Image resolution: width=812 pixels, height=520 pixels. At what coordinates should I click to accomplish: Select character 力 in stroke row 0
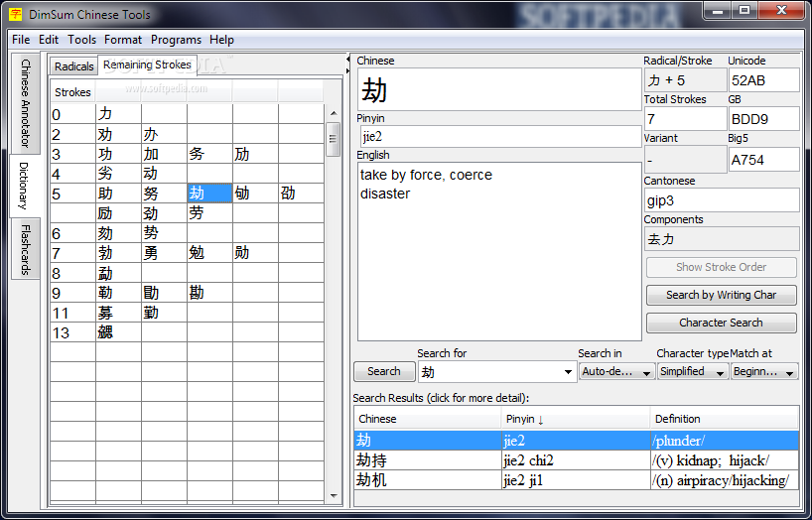point(118,114)
